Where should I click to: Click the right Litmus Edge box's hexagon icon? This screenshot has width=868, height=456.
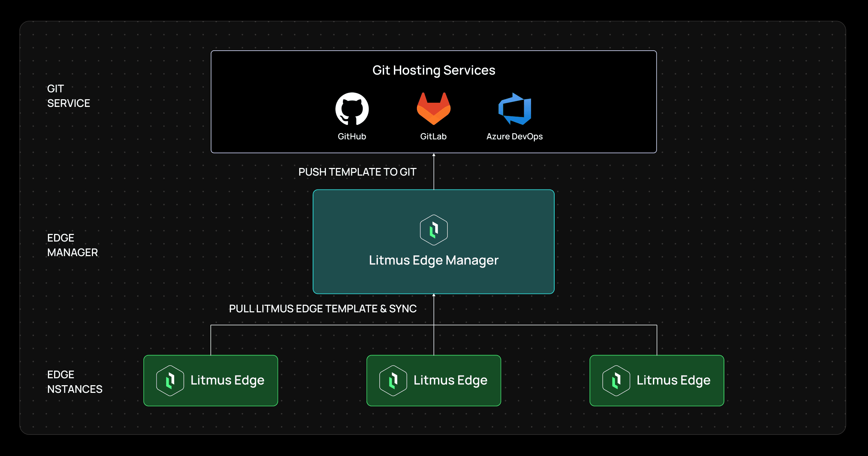tap(616, 381)
